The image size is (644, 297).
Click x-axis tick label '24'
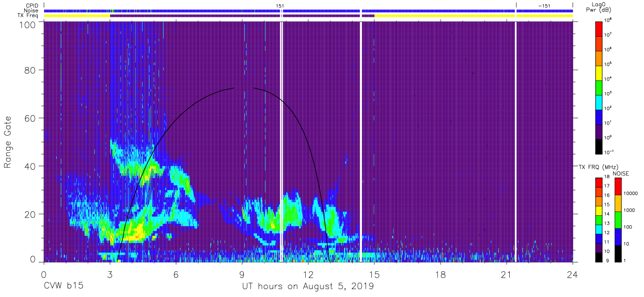pos(573,275)
